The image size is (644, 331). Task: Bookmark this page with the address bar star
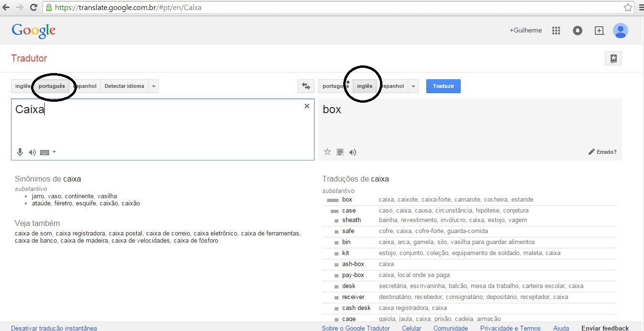(x=628, y=7)
